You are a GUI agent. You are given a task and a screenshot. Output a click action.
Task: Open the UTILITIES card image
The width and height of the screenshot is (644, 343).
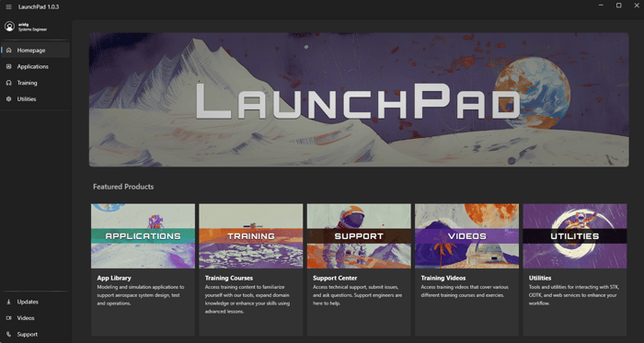[575, 236]
